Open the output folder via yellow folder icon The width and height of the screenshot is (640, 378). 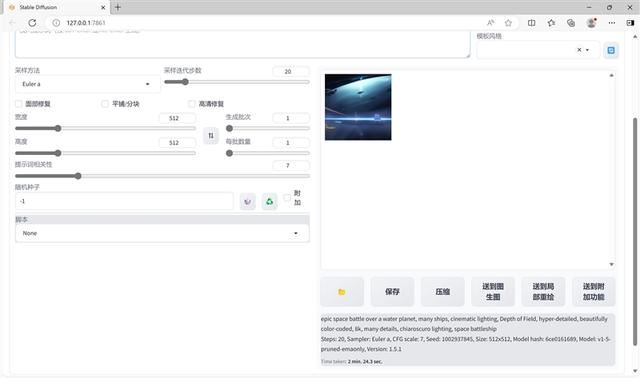click(342, 291)
